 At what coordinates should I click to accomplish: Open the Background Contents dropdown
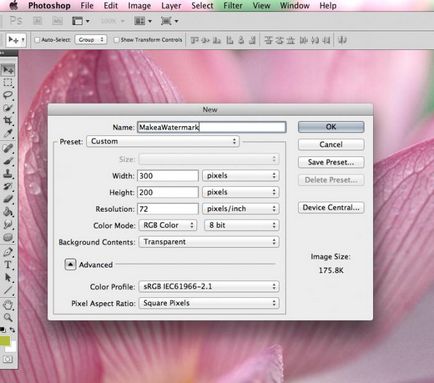coord(209,242)
